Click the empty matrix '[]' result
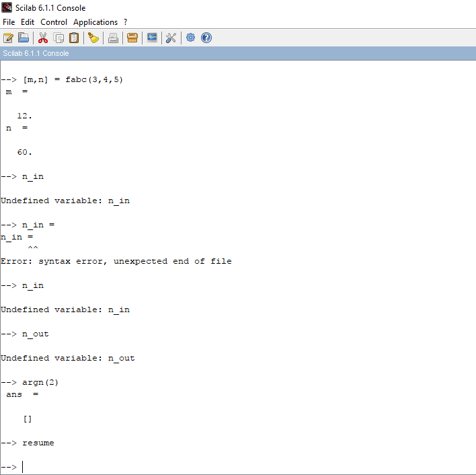Image resolution: width=476 pixels, height=475 pixels. pos(28,418)
